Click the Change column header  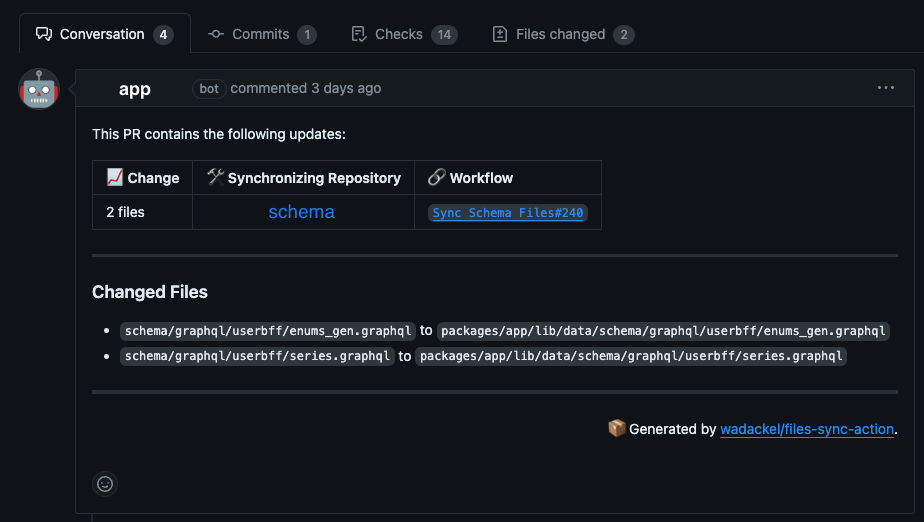pyautogui.click(x=143, y=177)
